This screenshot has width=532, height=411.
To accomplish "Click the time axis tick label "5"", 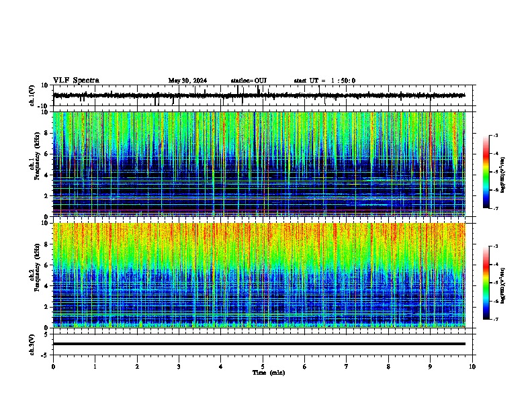I will tap(263, 367).
